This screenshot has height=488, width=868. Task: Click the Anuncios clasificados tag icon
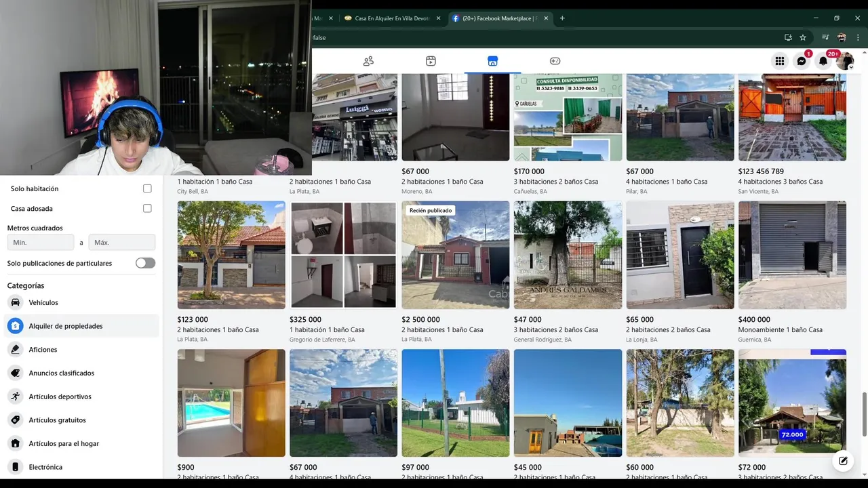point(15,373)
